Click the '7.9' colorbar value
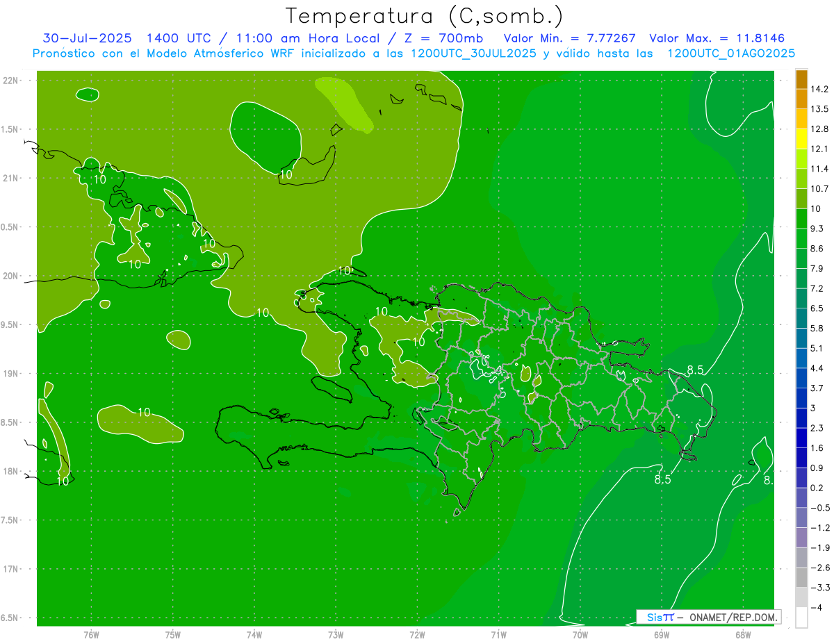834x644 pixels. [x=817, y=268]
